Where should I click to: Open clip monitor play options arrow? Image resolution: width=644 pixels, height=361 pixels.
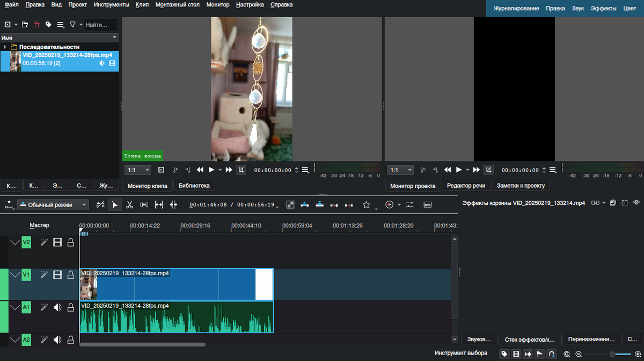click(x=220, y=170)
